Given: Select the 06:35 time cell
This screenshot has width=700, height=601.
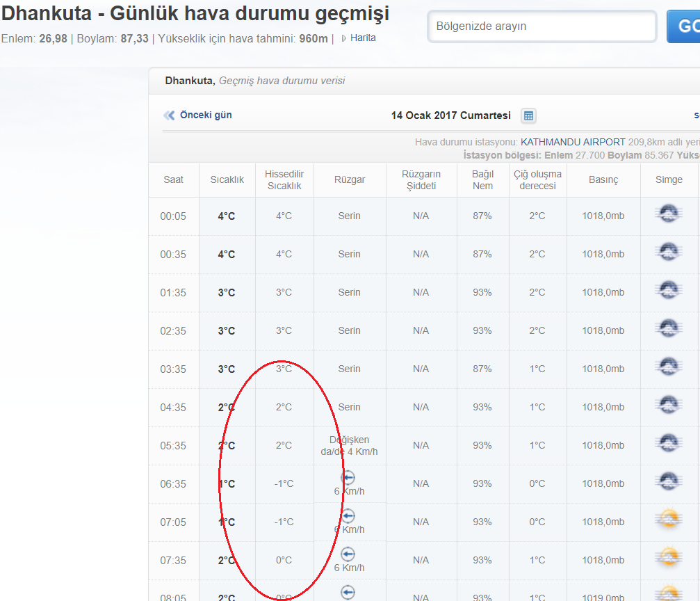Looking at the screenshot, I should pyautogui.click(x=173, y=484).
